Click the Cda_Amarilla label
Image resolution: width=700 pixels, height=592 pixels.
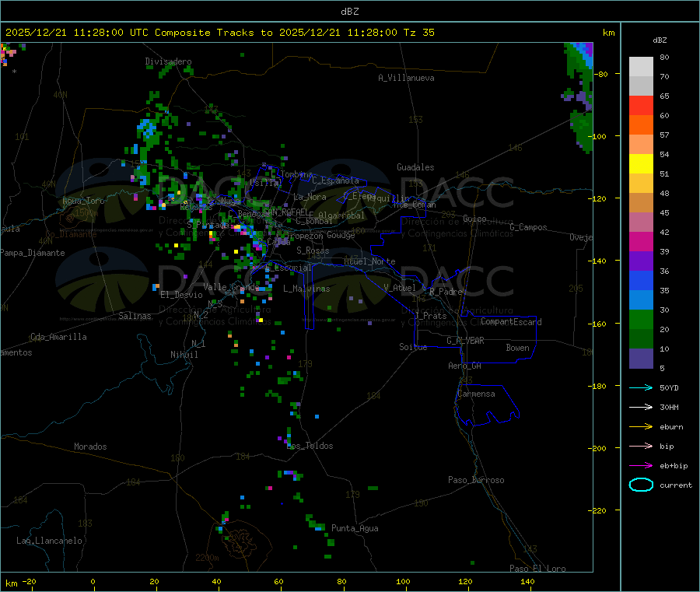58,337
